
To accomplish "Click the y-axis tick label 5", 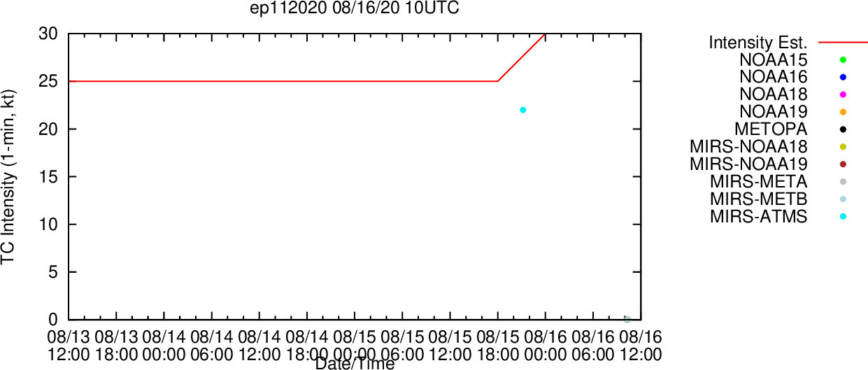I will 53,272.
